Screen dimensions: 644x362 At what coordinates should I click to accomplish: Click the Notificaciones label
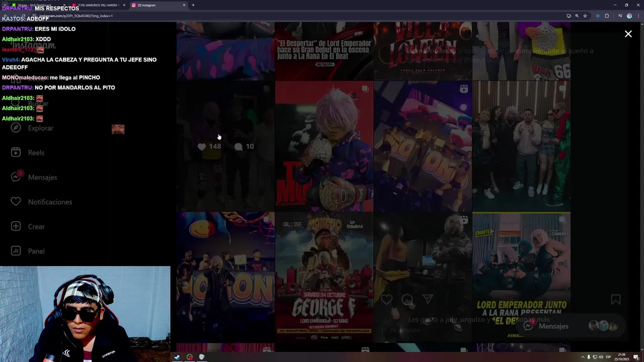point(50,202)
